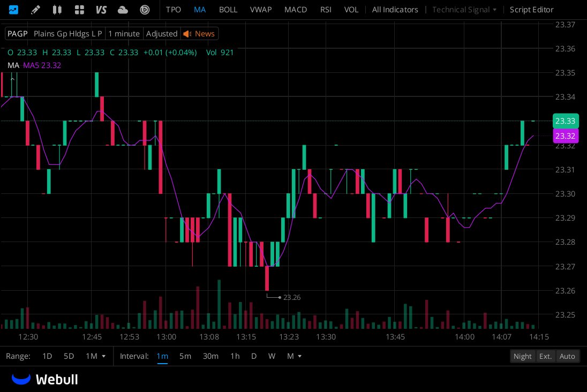
Task: Click the 23.25 price axis label
Action: (x=565, y=315)
